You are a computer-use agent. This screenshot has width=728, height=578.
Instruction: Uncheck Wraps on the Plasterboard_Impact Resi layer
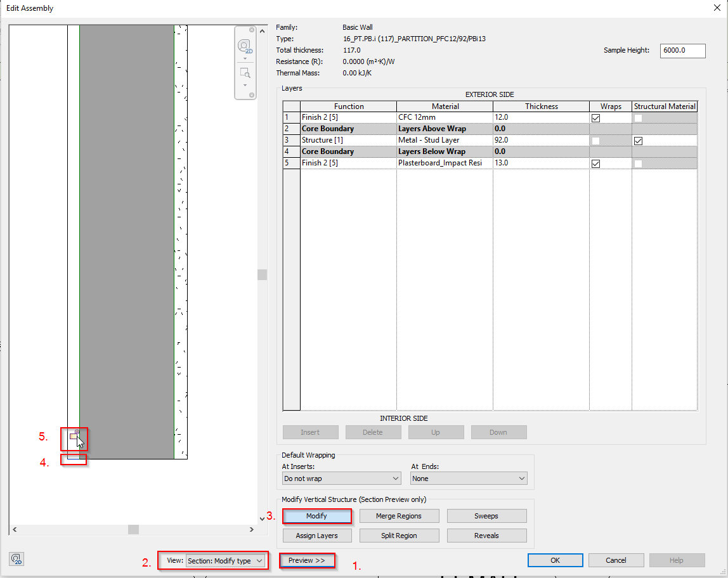point(595,163)
